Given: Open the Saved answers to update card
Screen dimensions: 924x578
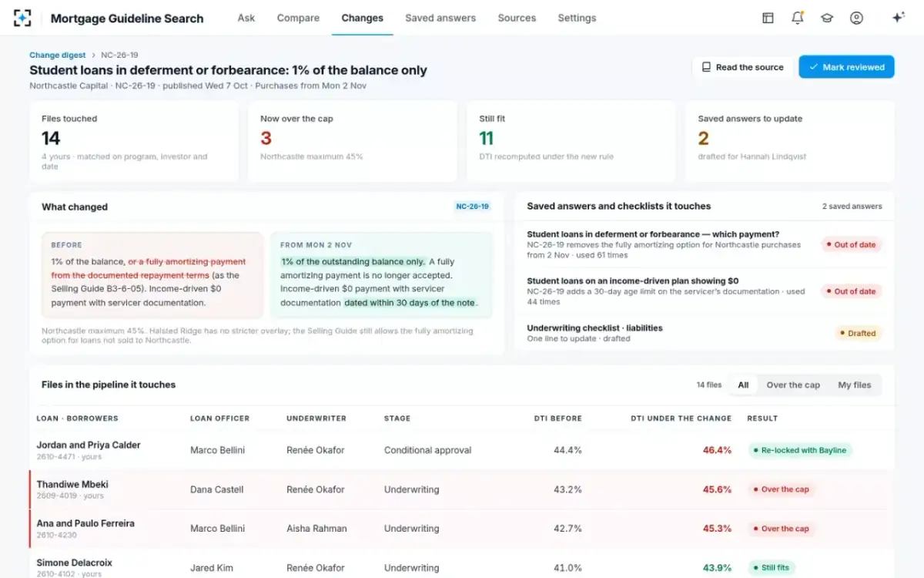Looking at the screenshot, I should [790, 142].
